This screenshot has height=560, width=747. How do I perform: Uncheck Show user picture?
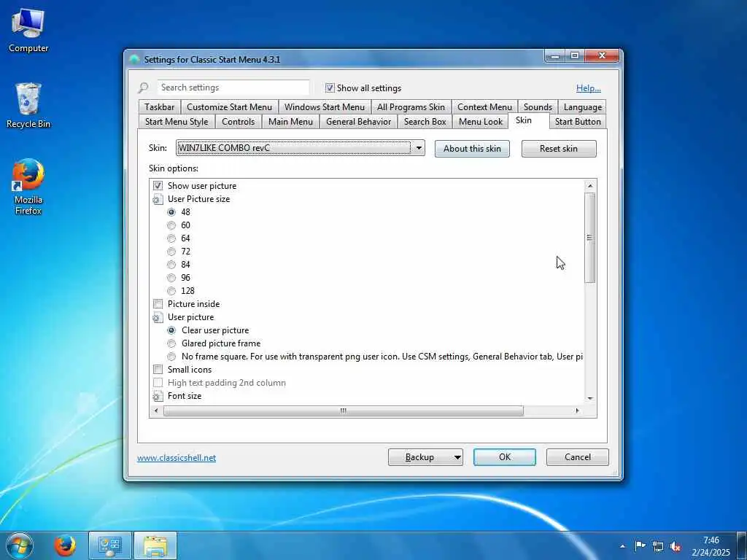pyautogui.click(x=158, y=186)
